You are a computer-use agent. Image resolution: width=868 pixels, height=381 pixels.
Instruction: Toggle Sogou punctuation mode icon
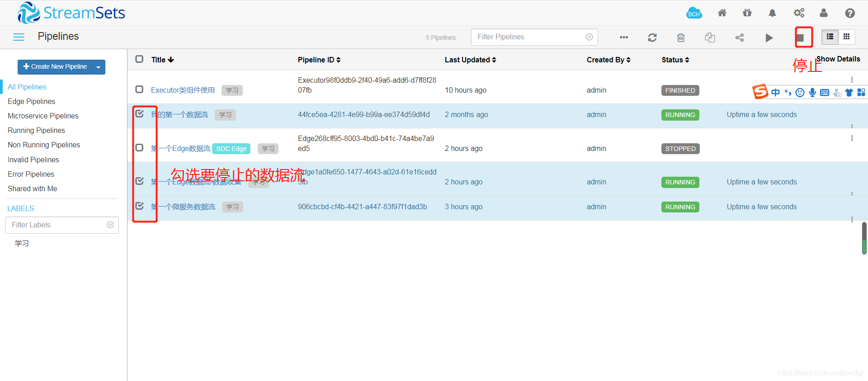(x=788, y=93)
